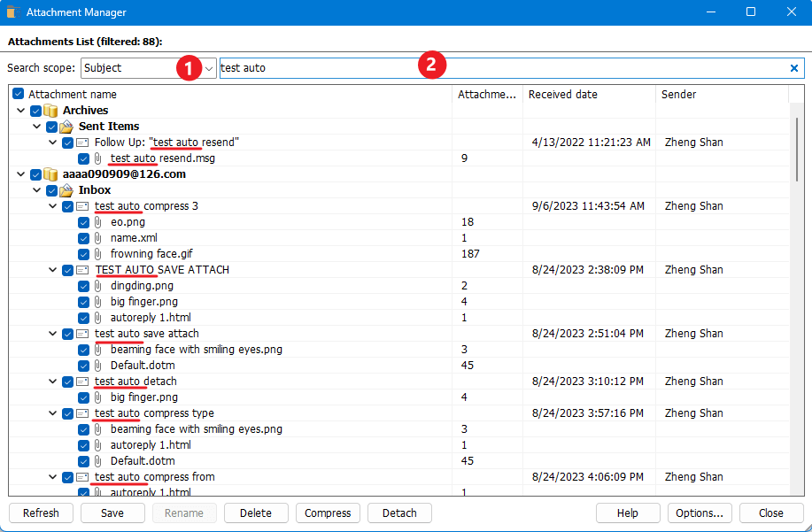Click the envelope icon of "TEST AUTO SAVE ATTACH"
812x532 pixels.
click(x=83, y=269)
